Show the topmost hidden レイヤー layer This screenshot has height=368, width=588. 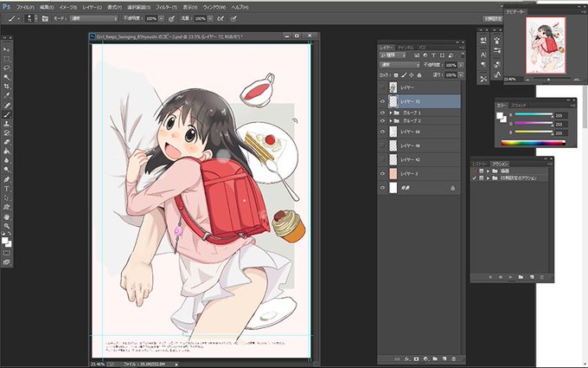(382, 87)
